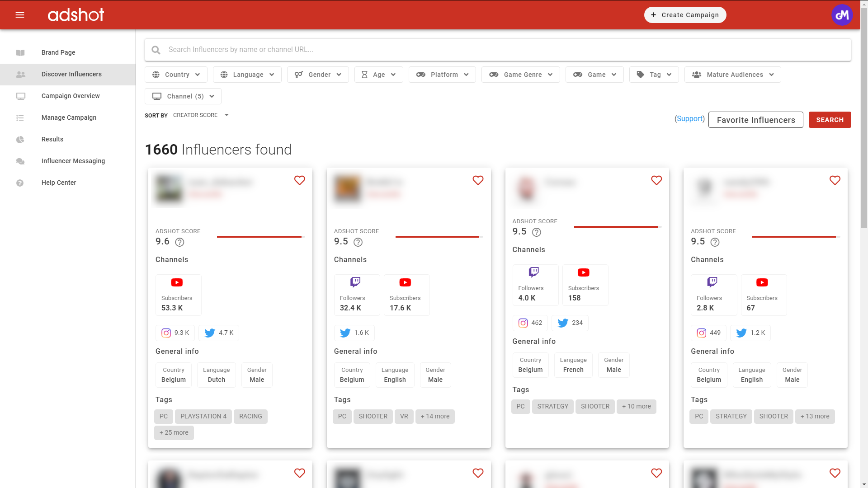Favorite the influencer with 2.8 K followers

835,180
